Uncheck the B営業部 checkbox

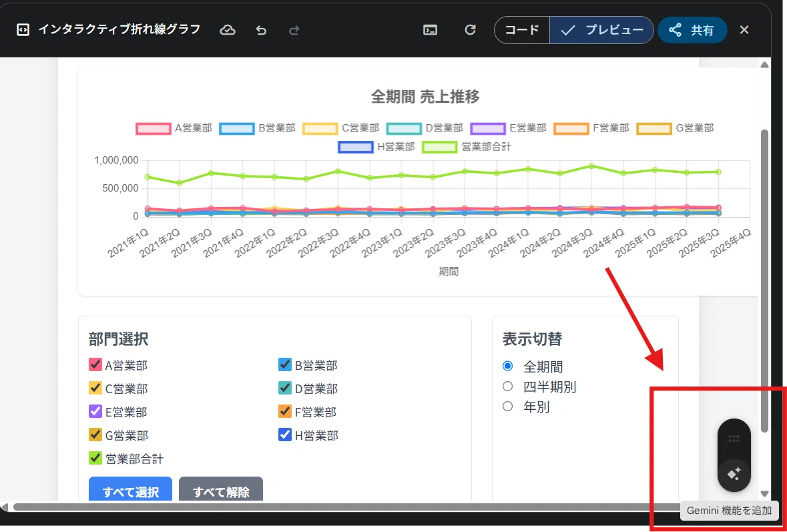click(285, 365)
